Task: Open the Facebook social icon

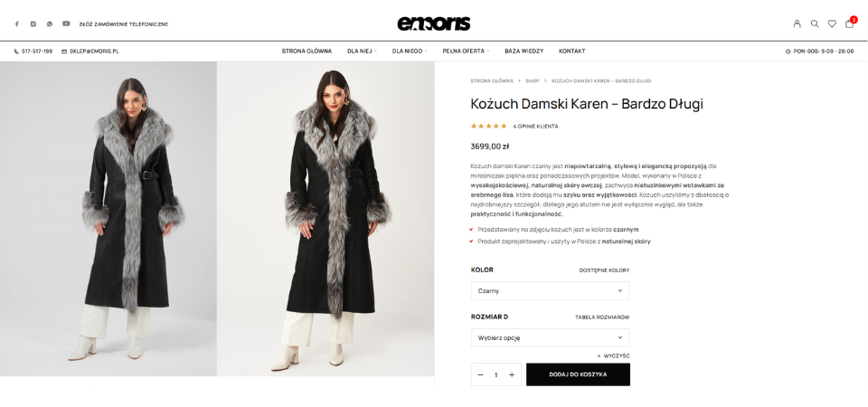Action: [16, 24]
